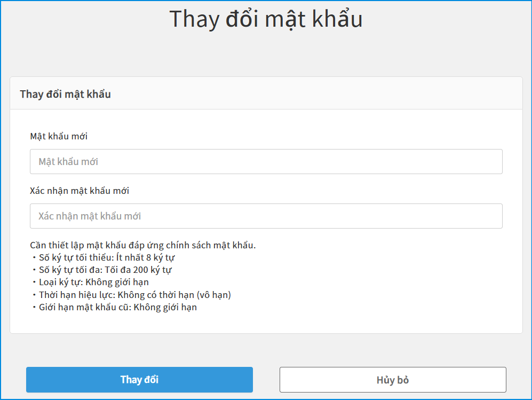Image resolution: width=532 pixels, height=400 pixels.
Task: Focus the 'Xác nhận mật khẩu mới' input field
Action: pyautogui.click(x=266, y=216)
